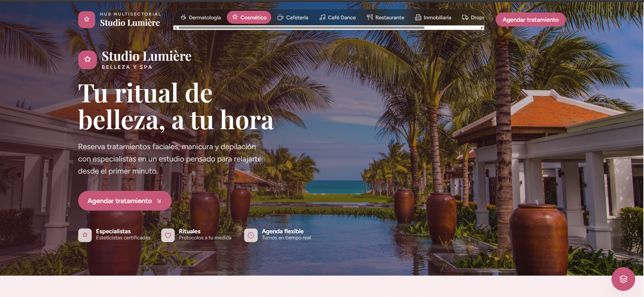The height and width of the screenshot is (297, 644).
Task: Open the Cafetería tab
Action: click(293, 17)
